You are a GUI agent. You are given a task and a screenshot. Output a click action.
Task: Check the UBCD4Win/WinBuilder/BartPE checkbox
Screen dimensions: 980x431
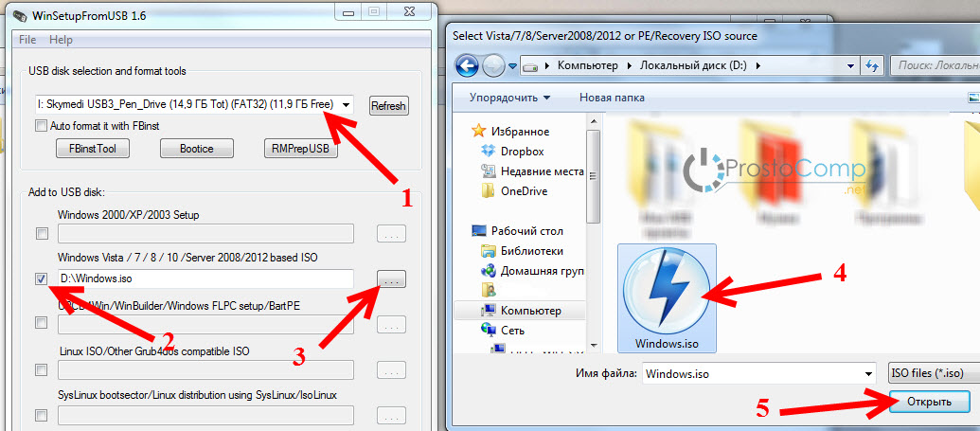pyautogui.click(x=42, y=323)
